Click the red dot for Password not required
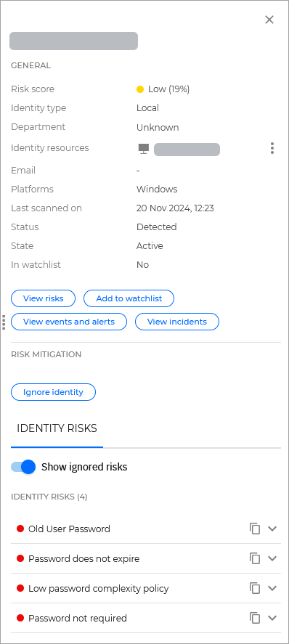Image resolution: width=289 pixels, height=644 pixels. coord(20,618)
